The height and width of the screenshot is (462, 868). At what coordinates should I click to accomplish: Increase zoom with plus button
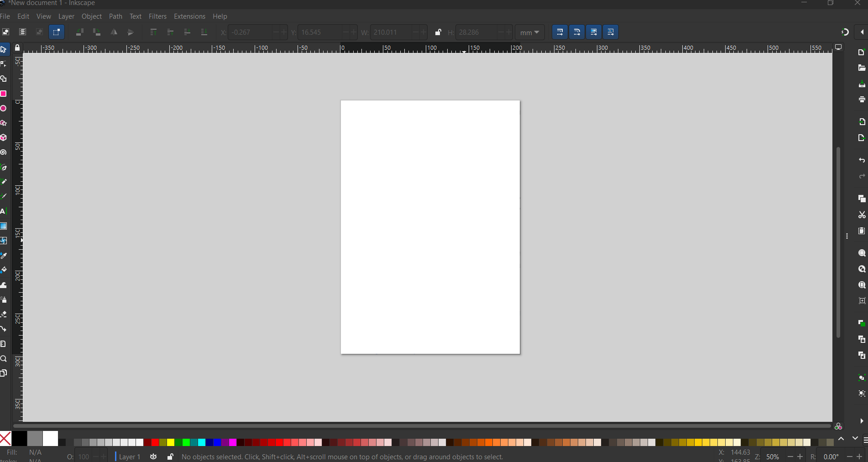click(800, 457)
